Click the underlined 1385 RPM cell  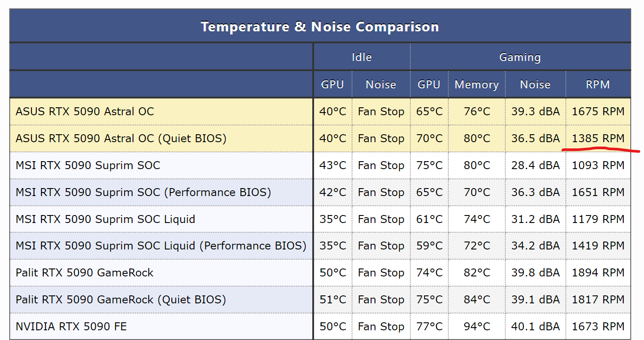(598, 138)
